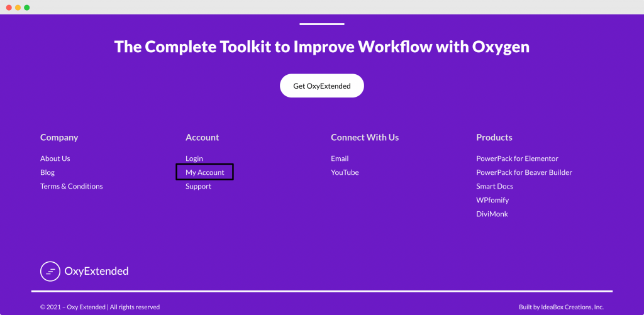Viewport: 644px width, 315px height.
Task: Click the Login link
Action: 194,158
